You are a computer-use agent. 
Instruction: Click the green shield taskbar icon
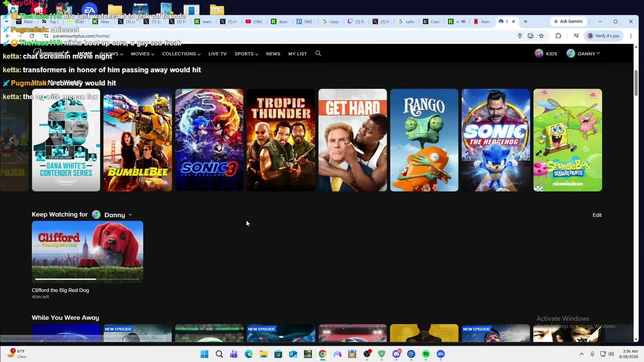point(381,354)
